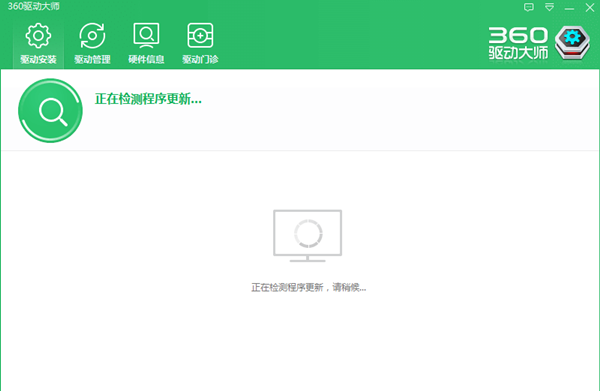Screen dimensions: 600x391
Task: Open the 硬件信息 tab
Action: click(x=146, y=43)
